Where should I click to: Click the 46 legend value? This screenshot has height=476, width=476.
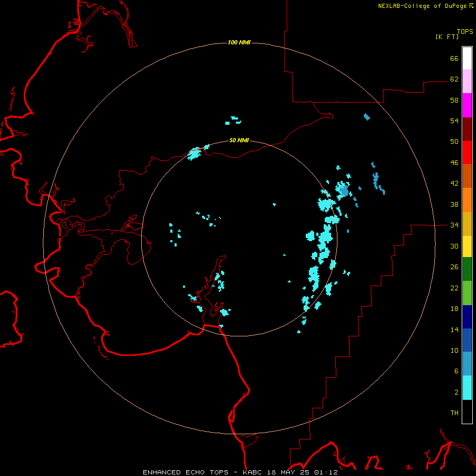coord(454,163)
